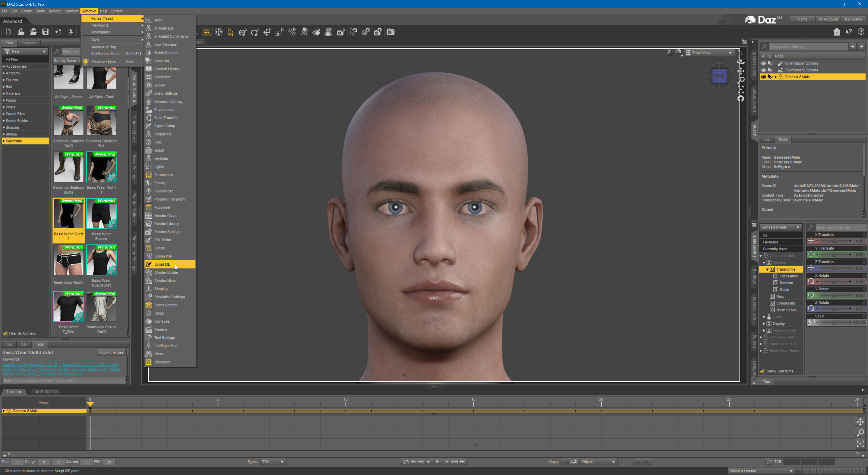Viewport: 868px width, 475px height.
Task: Select the Node Selection arrow tool
Action: point(231,32)
